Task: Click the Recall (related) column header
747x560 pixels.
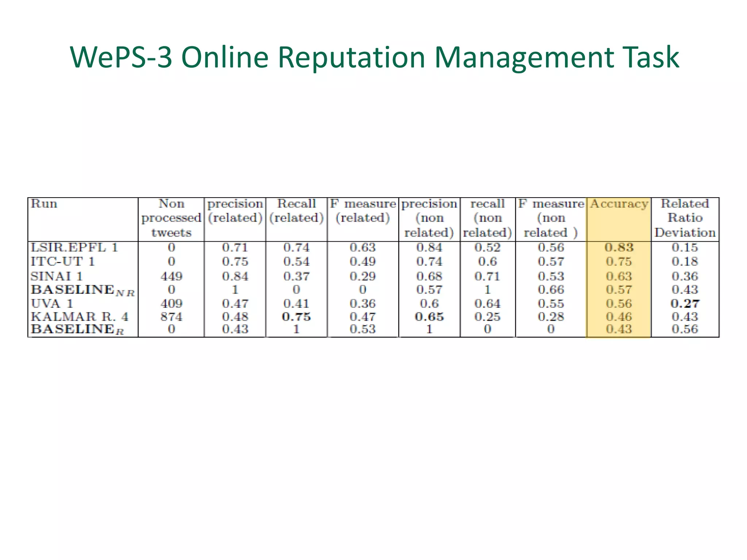Action: [296, 211]
